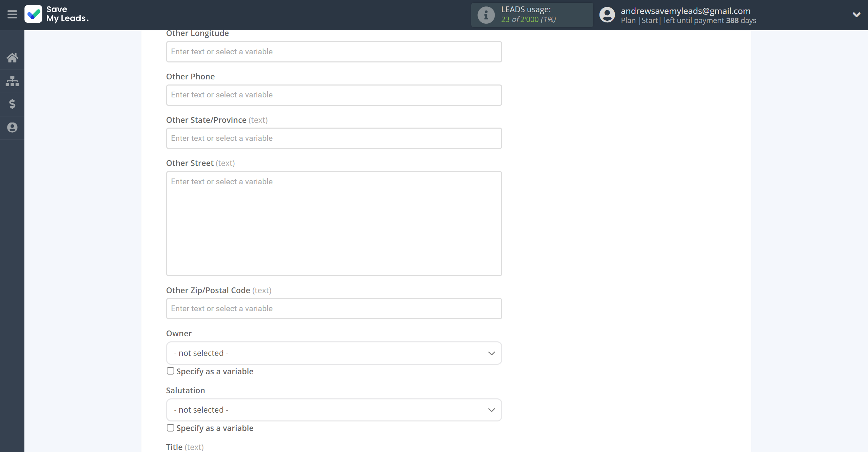
Task: Expand the account menu chevron
Action: coord(856,15)
